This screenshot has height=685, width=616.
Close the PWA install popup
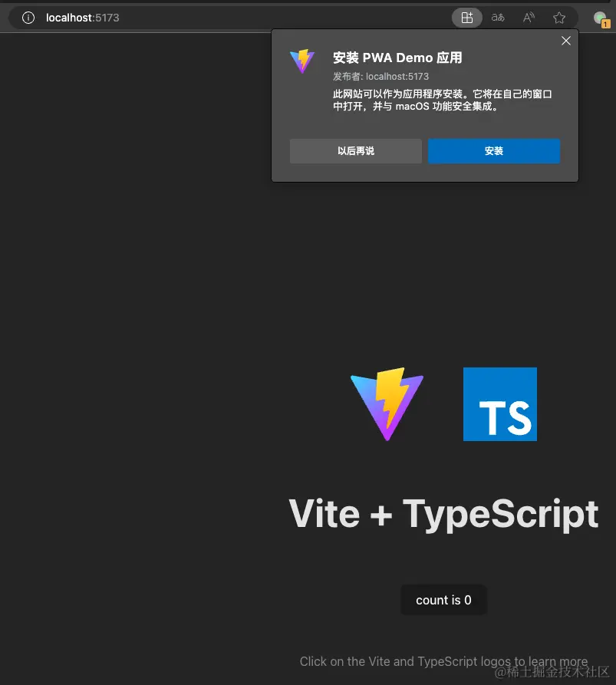(566, 41)
